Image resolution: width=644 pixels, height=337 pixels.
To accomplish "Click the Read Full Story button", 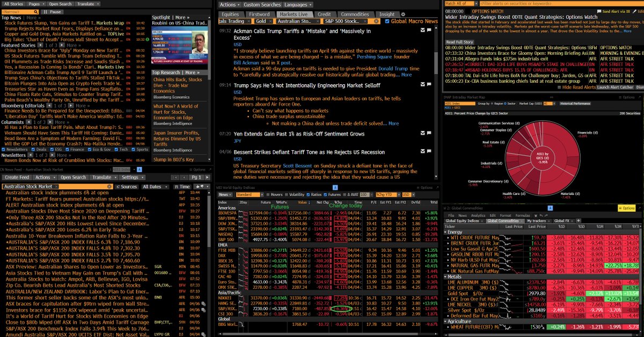I will [460, 42].
